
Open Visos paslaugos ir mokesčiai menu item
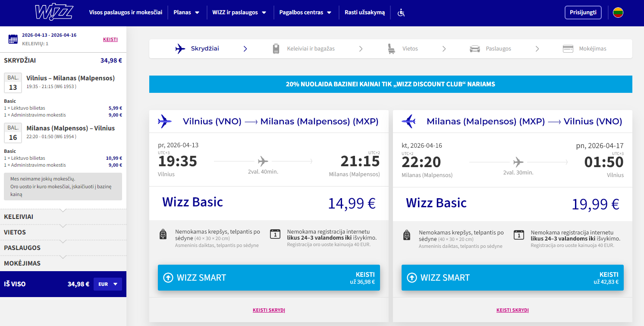(x=126, y=13)
